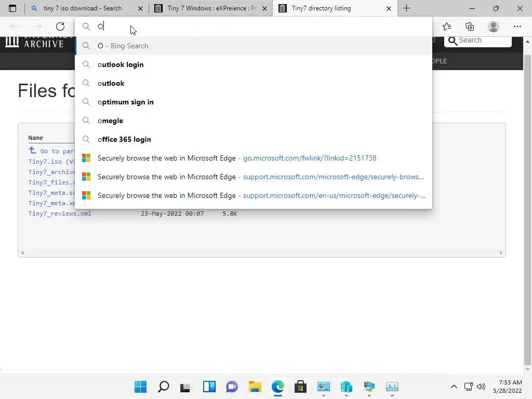This screenshot has width=532, height=399.
Task: Open Settings and more ellipsis menu
Action: pos(517,26)
